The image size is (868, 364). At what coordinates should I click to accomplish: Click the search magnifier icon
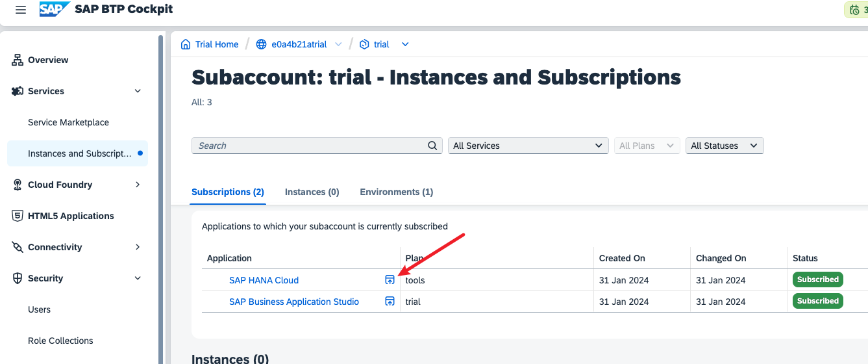432,146
